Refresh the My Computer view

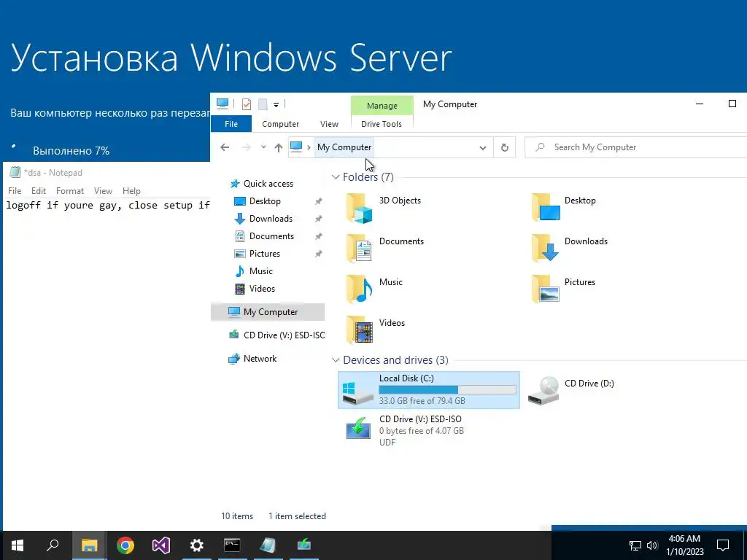(505, 147)
